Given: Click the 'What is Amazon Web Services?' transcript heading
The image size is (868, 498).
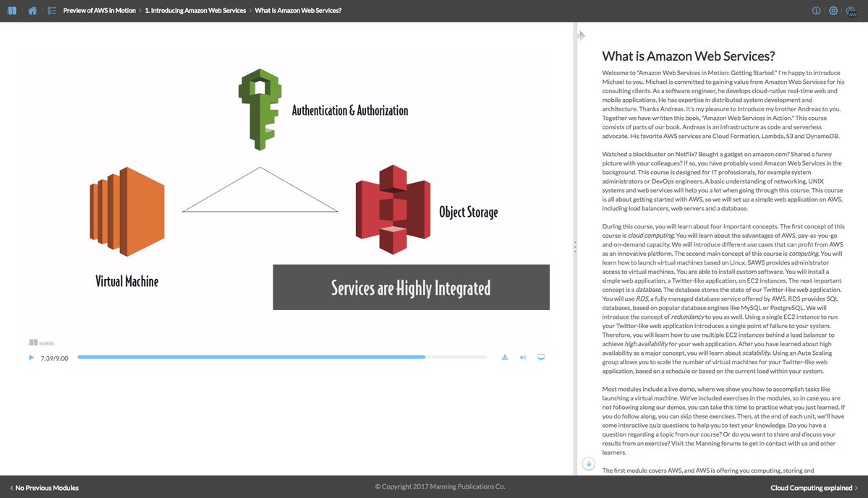Looking at the screenshot, I should 689,56.
